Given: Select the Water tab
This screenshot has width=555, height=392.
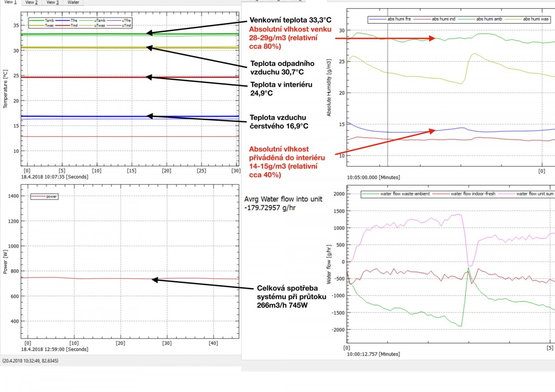Looking at the screenshot, I should [x=73, y=2].
